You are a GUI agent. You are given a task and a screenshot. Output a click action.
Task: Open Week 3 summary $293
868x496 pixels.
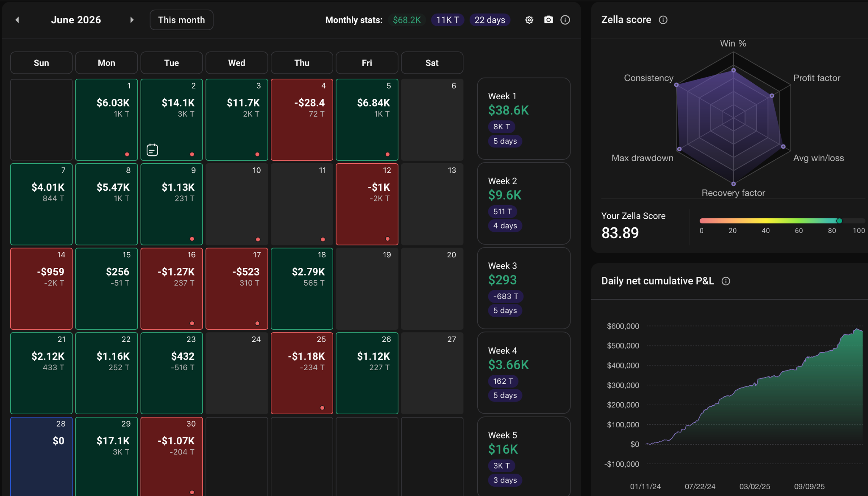tap(524, 288)
